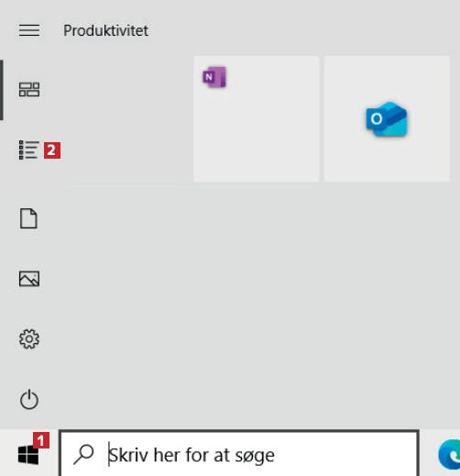460x476 pixels.
Task: Click the red badge numbered 2
Action: tap(52, 150)
